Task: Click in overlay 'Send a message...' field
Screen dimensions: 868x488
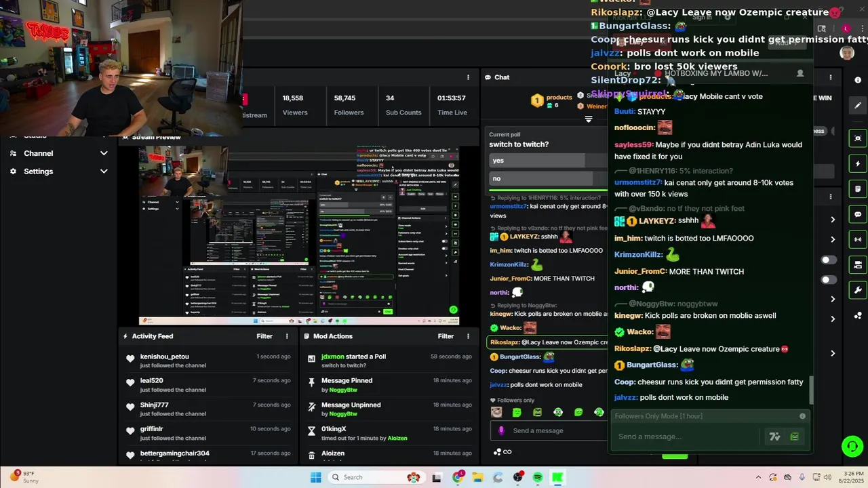Action: 685,436
